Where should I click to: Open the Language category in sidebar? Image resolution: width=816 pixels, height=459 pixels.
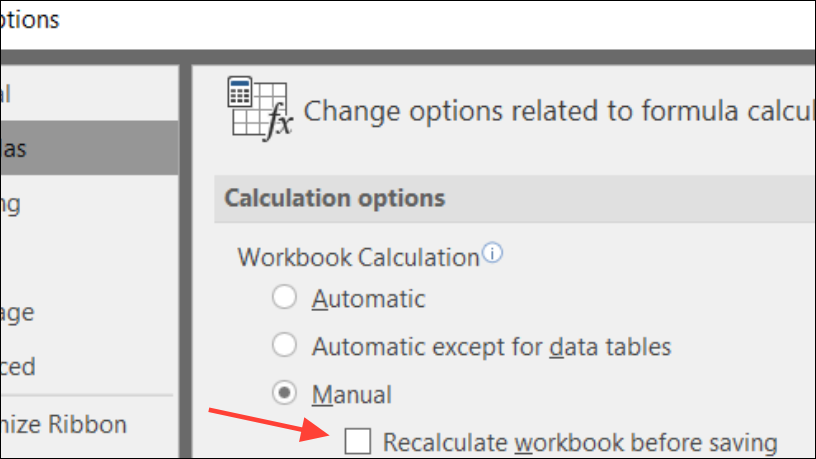(x=20, y=312)
